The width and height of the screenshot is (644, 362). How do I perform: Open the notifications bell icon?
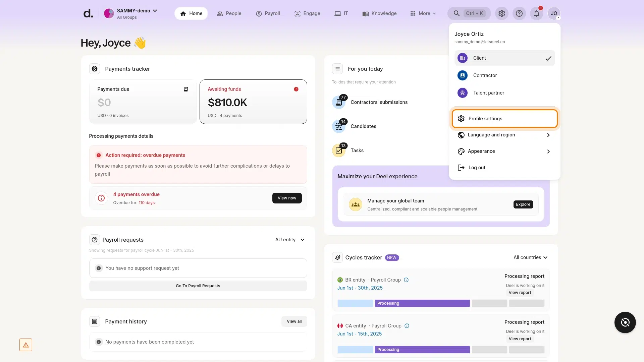(536, 13)
